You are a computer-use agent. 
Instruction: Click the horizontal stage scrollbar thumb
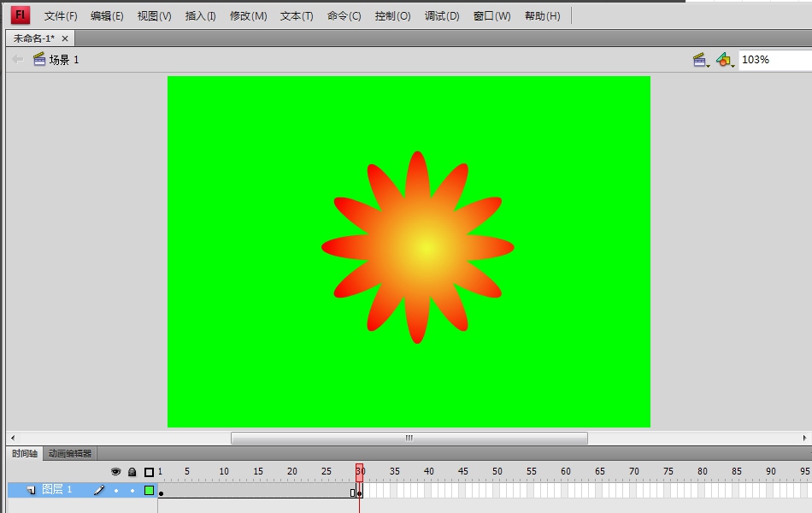pyautogui.click(x=409, y=438)
